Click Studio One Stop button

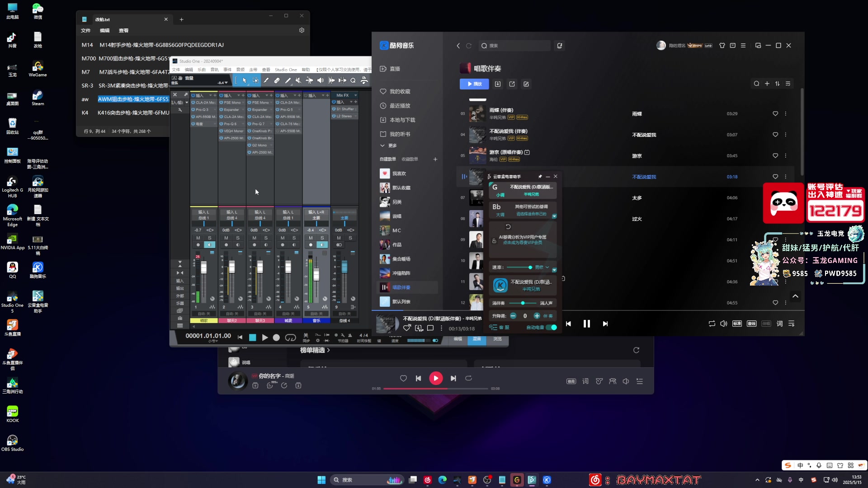click(253, 338)
